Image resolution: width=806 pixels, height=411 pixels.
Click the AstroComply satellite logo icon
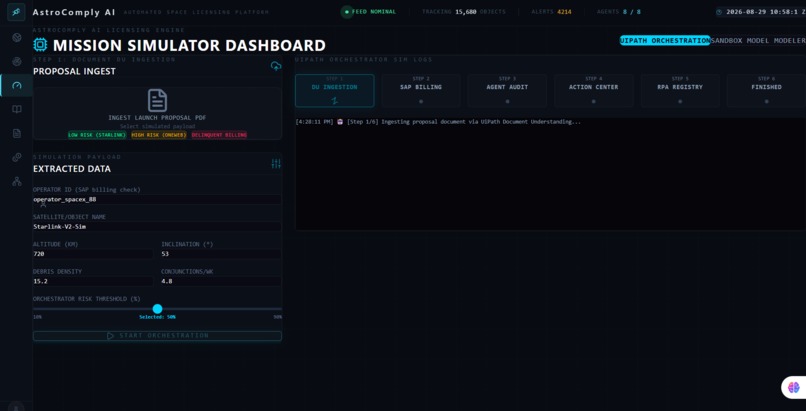[x=16, y=12]
